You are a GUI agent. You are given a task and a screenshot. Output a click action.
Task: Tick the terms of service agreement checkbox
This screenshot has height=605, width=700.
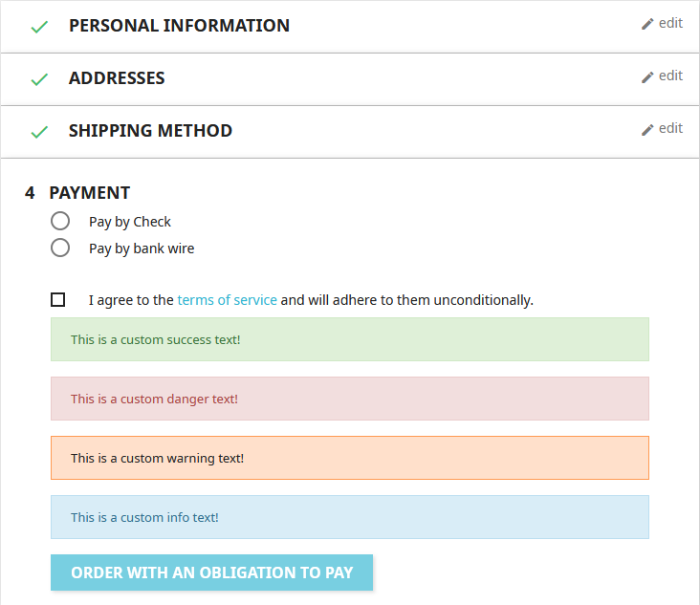58,300
